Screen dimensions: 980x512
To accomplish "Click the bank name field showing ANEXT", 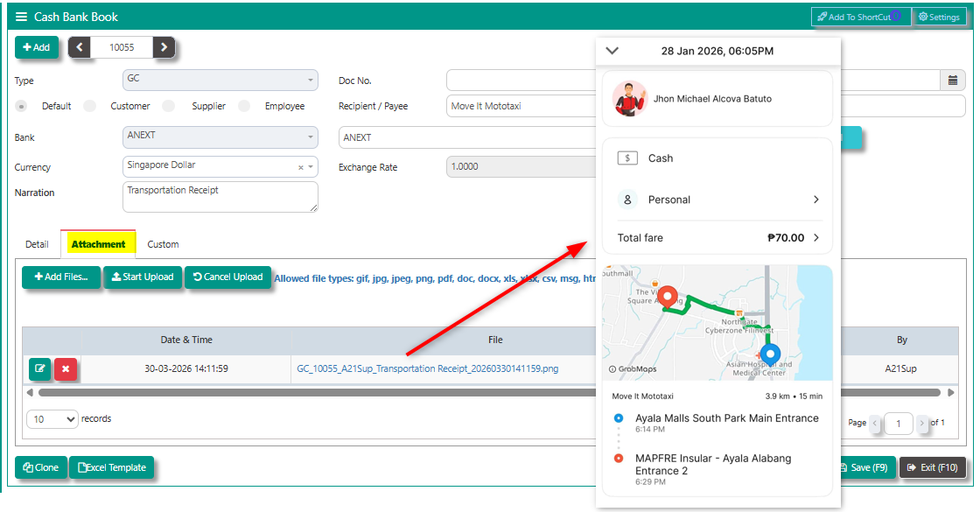I will point(467,137).
